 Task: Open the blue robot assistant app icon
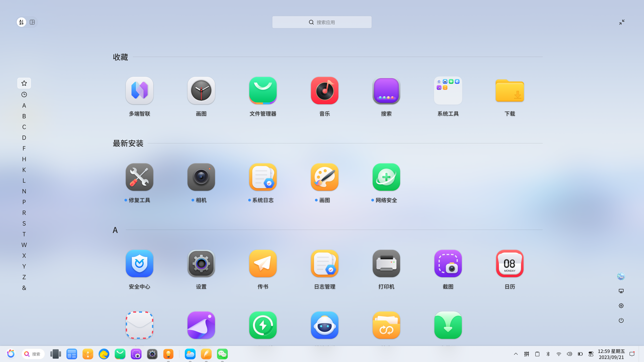coord(325,325)
